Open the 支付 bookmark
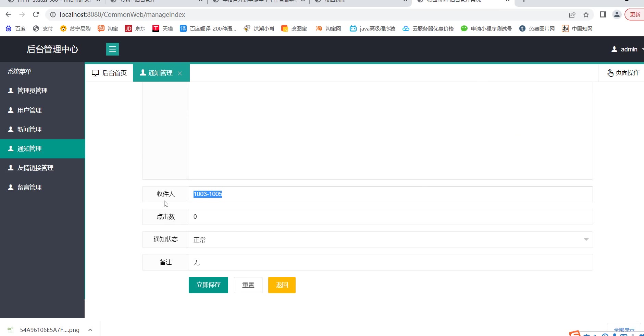This screenshot has height=336, width=644. click(43, 28)
